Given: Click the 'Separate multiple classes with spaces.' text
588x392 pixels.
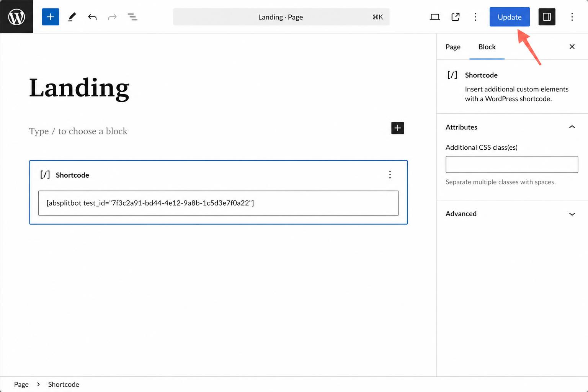Looking at the screenshot, I should coord(500,182).
